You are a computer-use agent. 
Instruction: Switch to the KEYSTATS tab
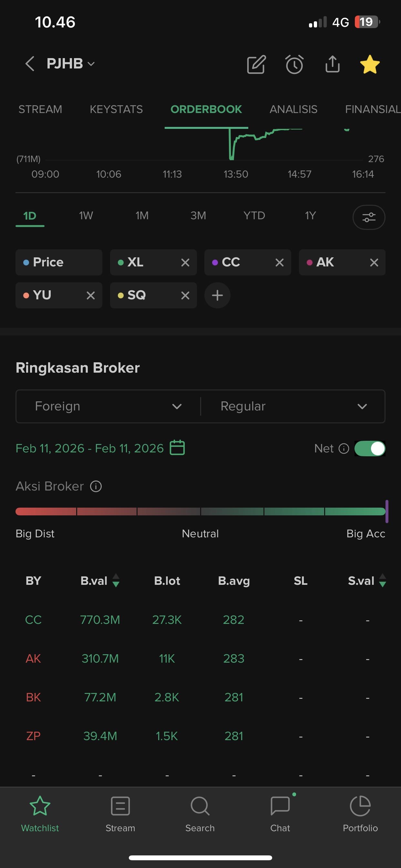116,109
